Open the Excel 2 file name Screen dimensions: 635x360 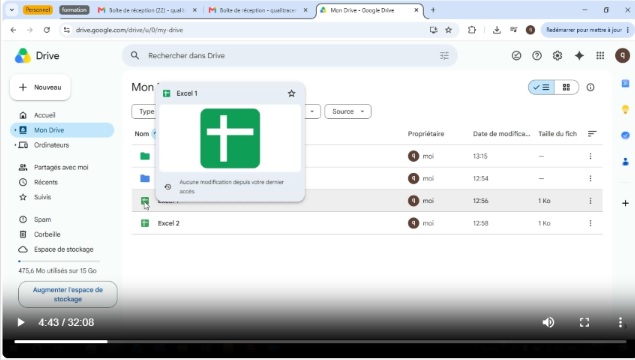point(168,223)
